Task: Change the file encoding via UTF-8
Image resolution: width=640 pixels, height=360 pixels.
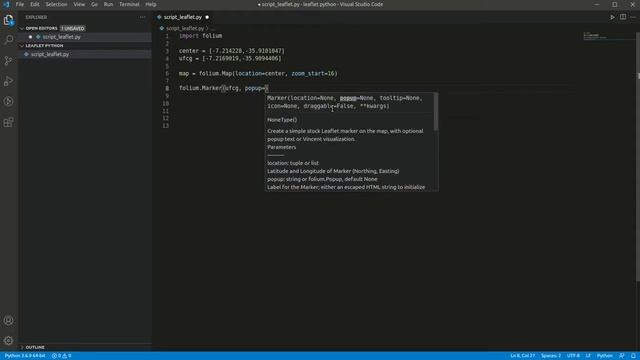Action: pyautogui.click(x=573, y=356)
